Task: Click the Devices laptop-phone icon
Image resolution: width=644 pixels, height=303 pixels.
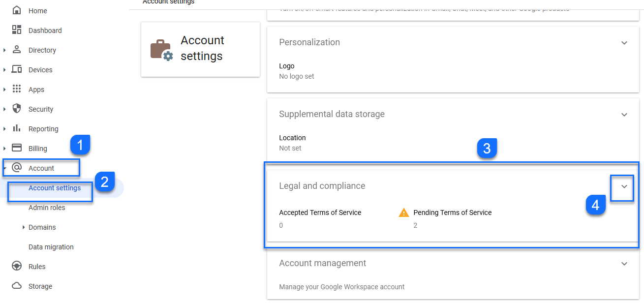Action: point(17,69)
